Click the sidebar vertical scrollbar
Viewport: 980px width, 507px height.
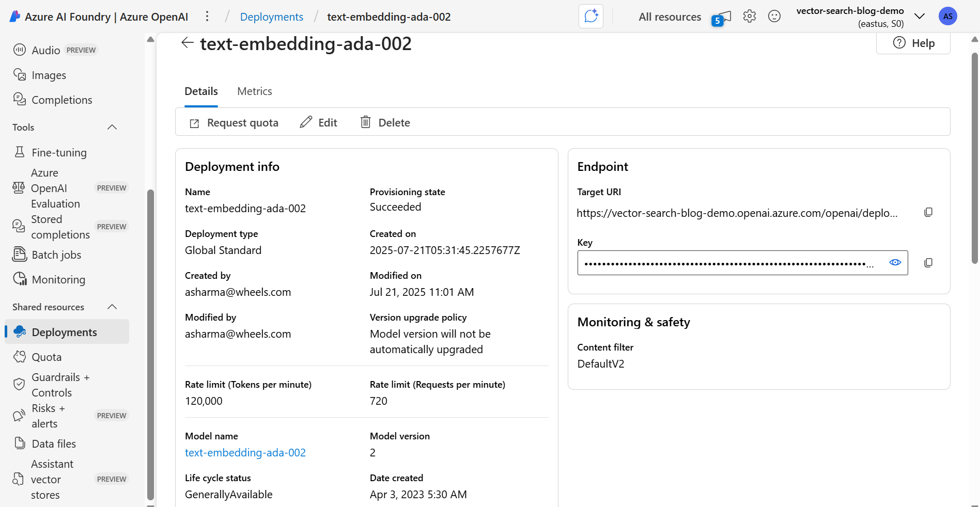tap(150, 344)
